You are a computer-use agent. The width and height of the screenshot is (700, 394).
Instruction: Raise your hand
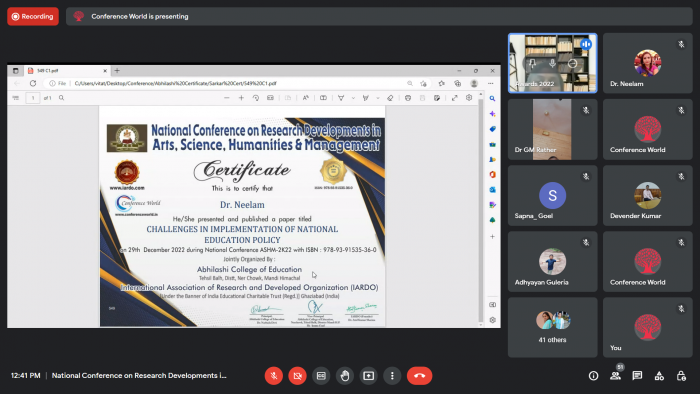point(345,376)
